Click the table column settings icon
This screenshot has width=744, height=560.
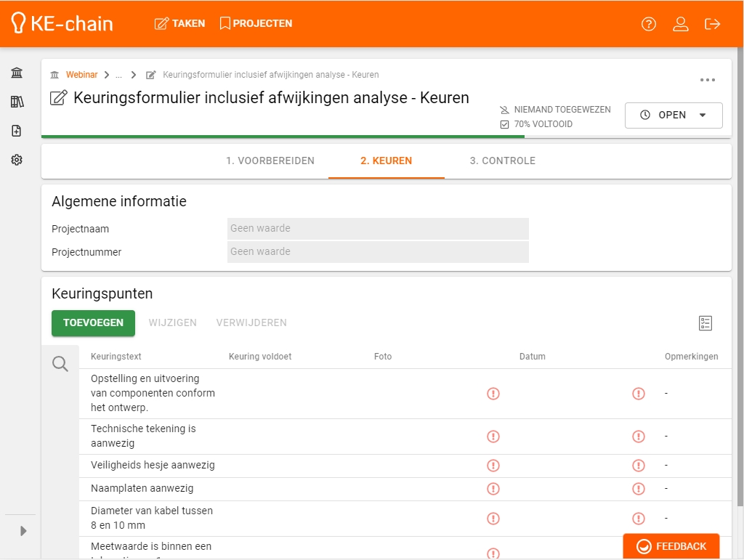click(705, 323)
